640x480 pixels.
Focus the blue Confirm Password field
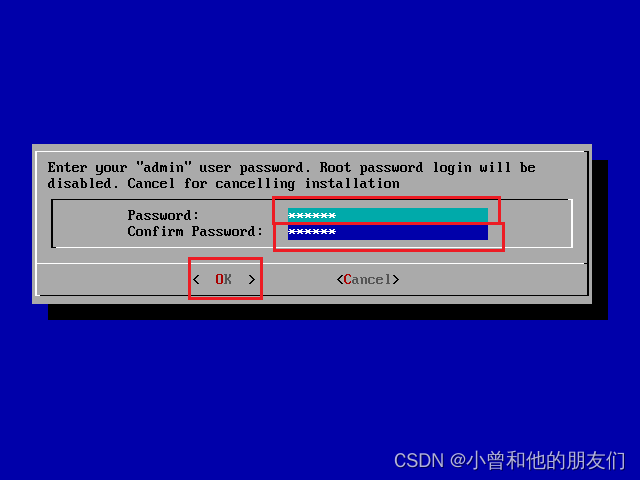click(388, 231)
